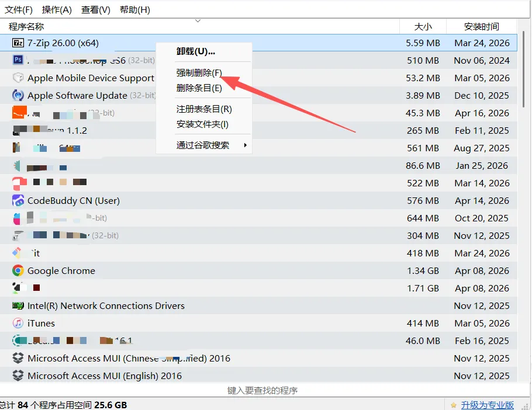Sort by the 程序名称 column header
Viewport: 532px width, 410px height.
(199, 26)
